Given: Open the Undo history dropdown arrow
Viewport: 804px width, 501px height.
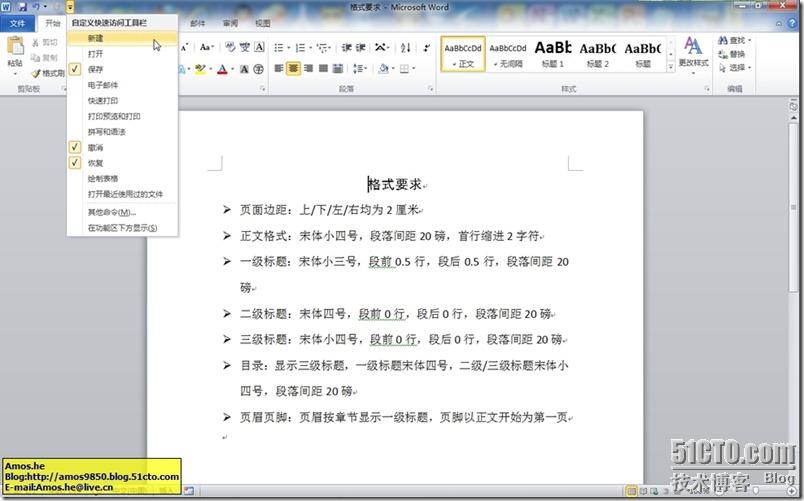Looking at the screenshot, I should (45, 7).
